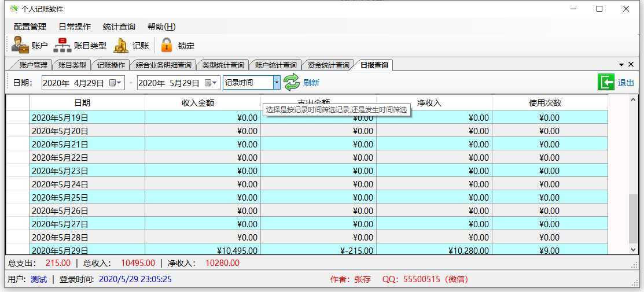
Task: Close the active tab with the X by the tab list arrow
Action: coord(631,64)
